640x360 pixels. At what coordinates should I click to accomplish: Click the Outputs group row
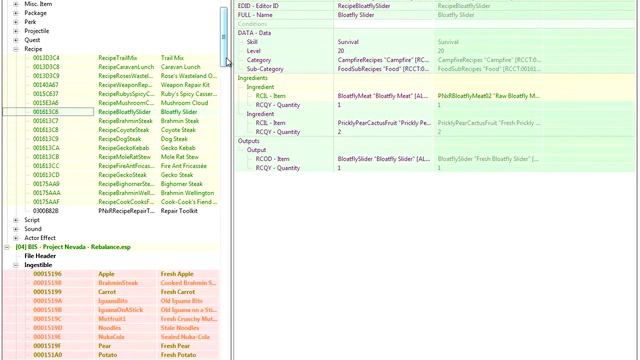pos(435,141)
